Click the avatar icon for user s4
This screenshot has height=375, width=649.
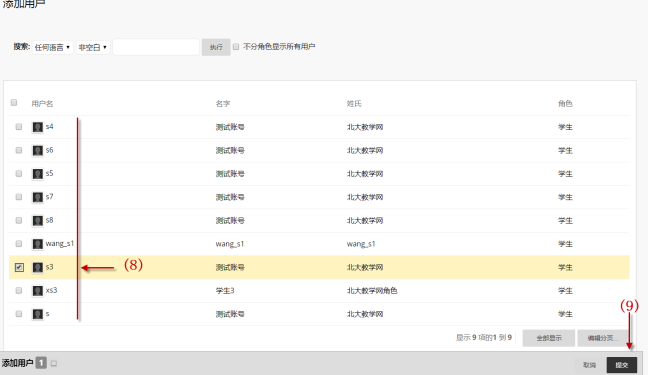tap(38, 127)
